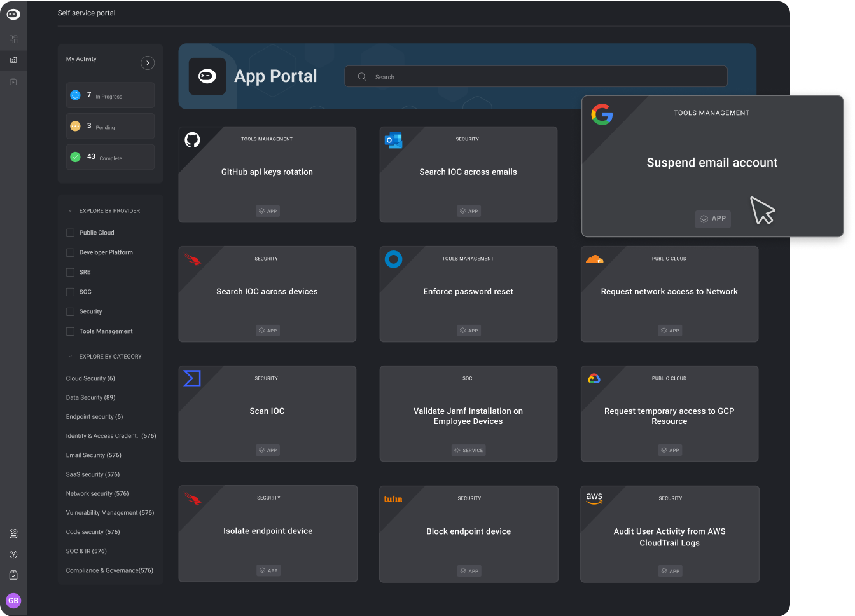This screenshot has width=855, height=616.
Task: Click the APP badge on Scan IOC card
Action: coord(267,450)
